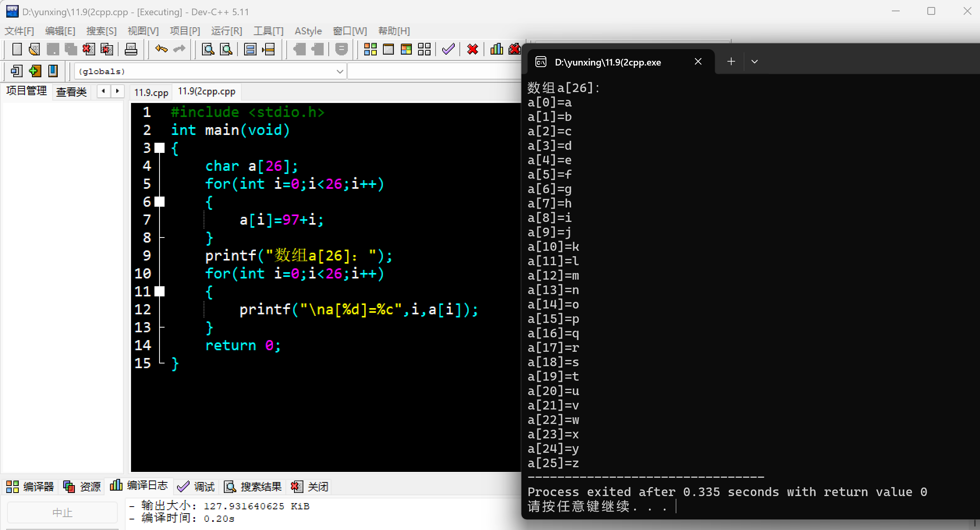Click the Undo arrow icon
This screenshot has width=980, height=530.
[161, 50]
